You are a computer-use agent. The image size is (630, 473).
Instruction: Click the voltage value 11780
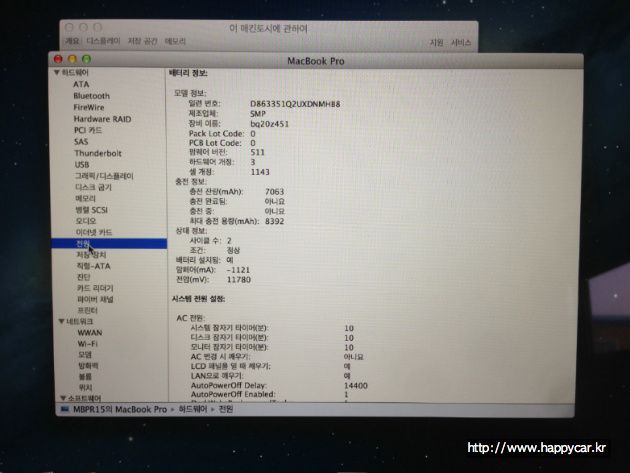239,280
